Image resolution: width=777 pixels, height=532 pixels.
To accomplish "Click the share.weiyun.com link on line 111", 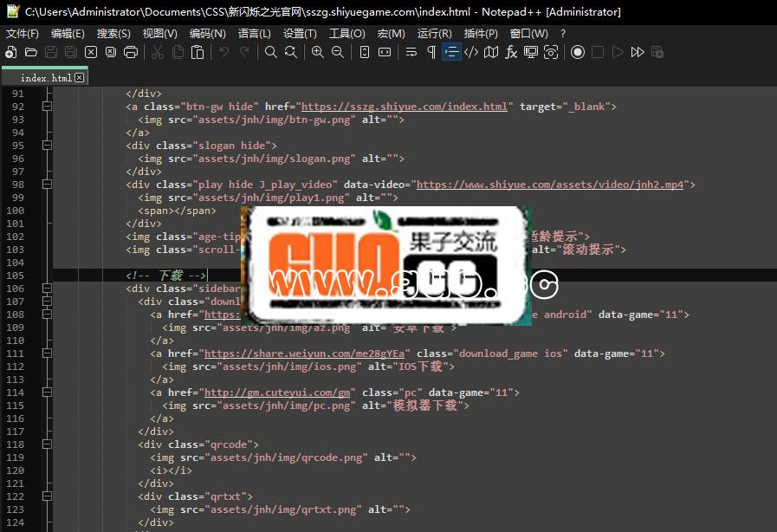I will 304,354.
